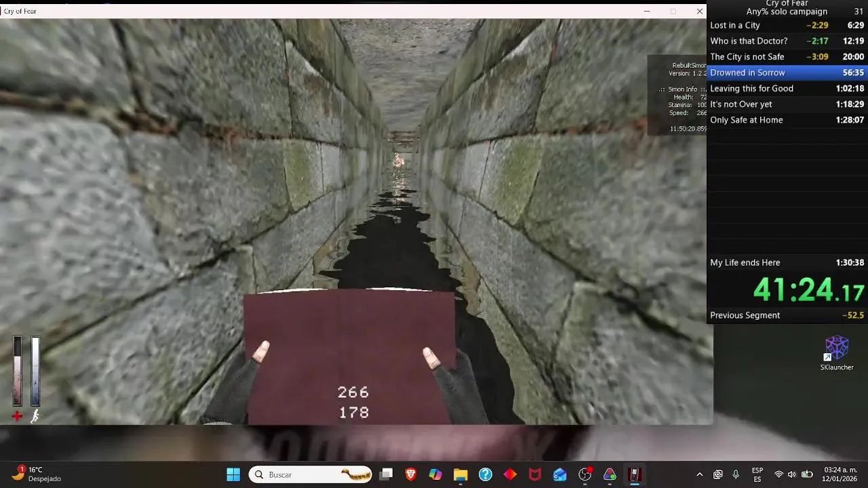Show hidden system tray icons
Viewport: 868px width, 488px height.
(x=700, y=474)
